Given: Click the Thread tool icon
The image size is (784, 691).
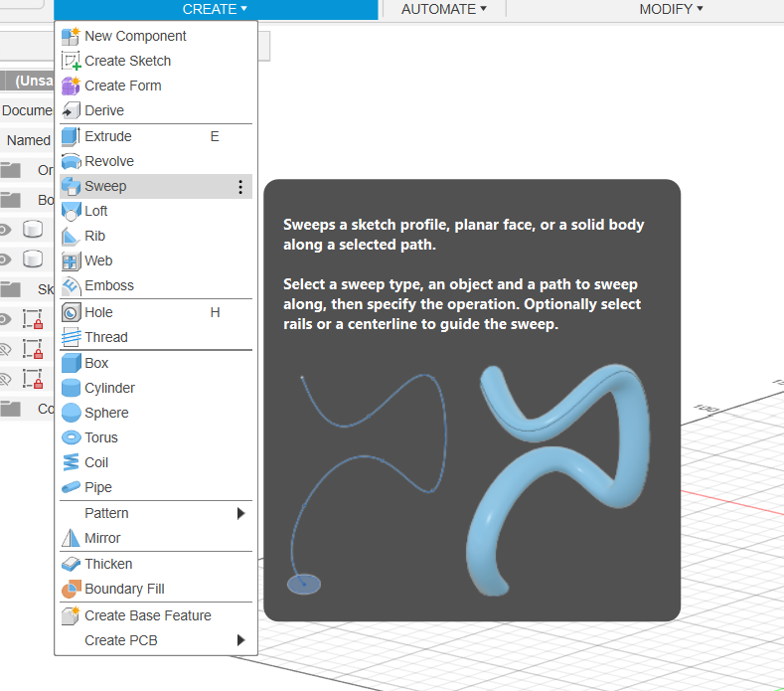Looking at the screenshot, I should [71, 337].
